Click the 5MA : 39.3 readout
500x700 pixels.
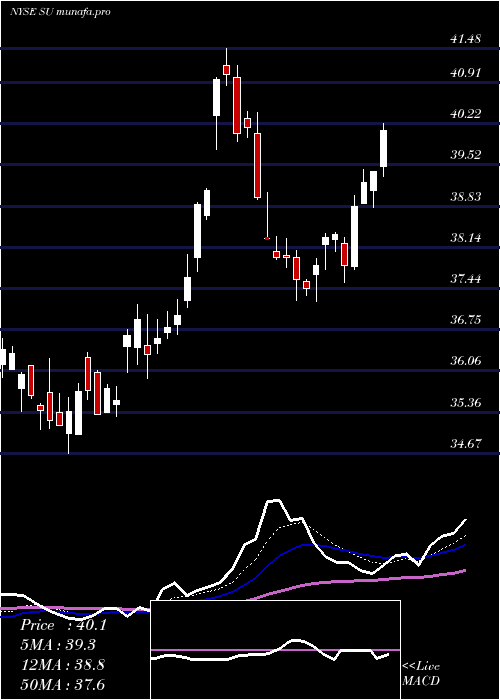click(x=58, y=645)
